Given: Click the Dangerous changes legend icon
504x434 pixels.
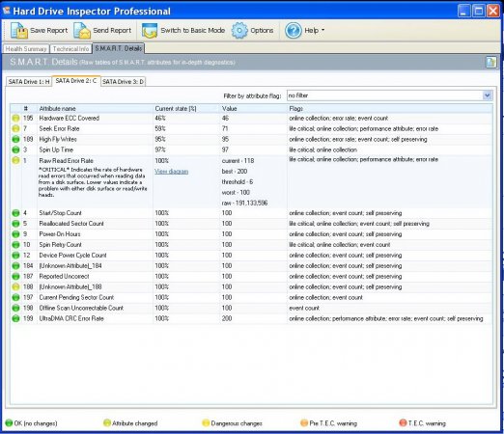Looking at the screenshot, I should pos(206,422).
